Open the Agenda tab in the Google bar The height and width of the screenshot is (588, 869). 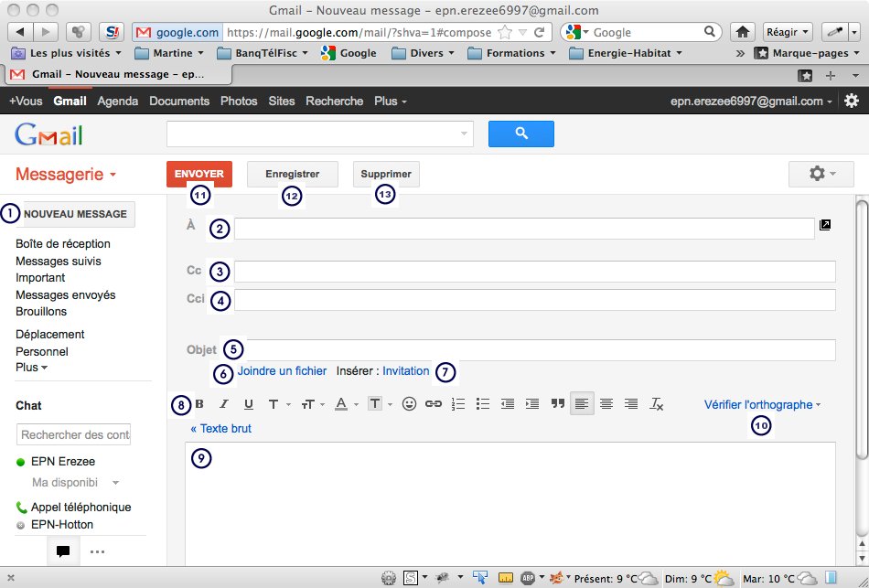[117, 101]
